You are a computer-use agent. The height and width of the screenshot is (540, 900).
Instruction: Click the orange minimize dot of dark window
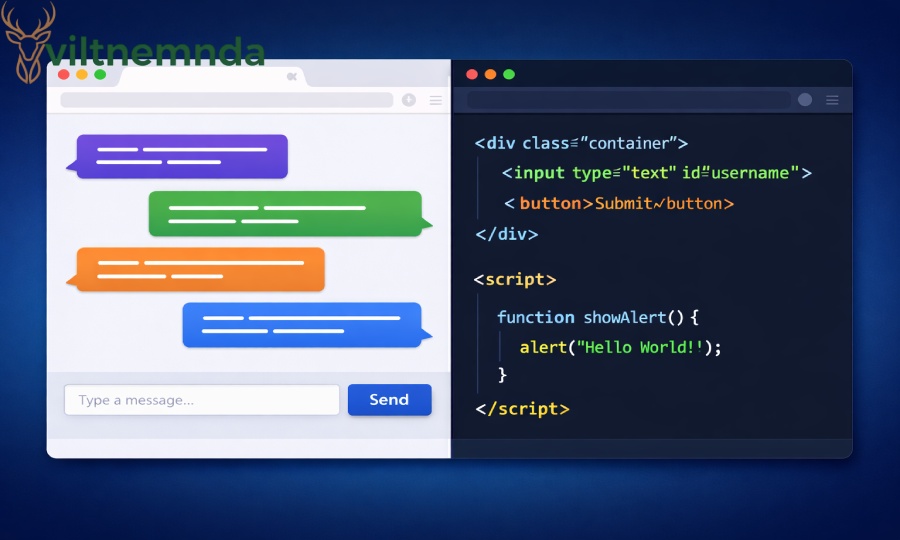coord(490,74)
